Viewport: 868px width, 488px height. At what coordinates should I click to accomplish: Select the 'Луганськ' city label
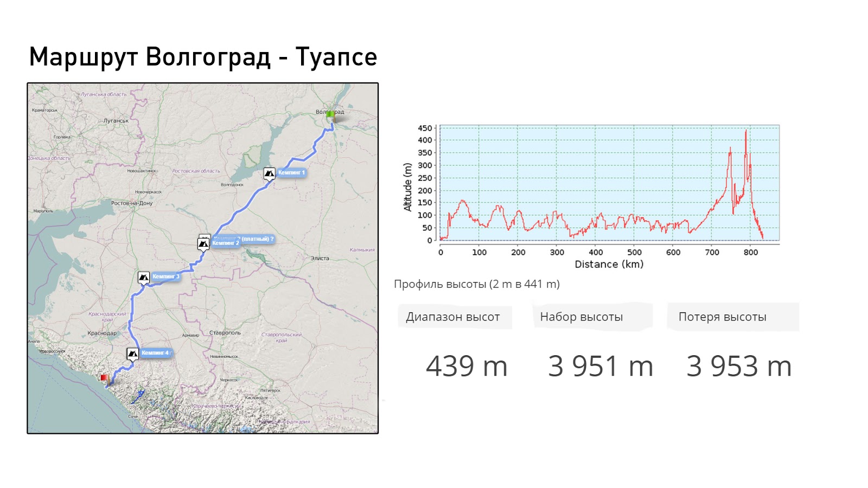(116, 121)
